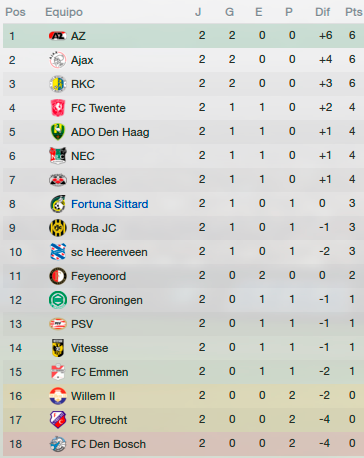Open the Fortuna Sittard team link
This screenshot has width=364, height=458.
109,204
